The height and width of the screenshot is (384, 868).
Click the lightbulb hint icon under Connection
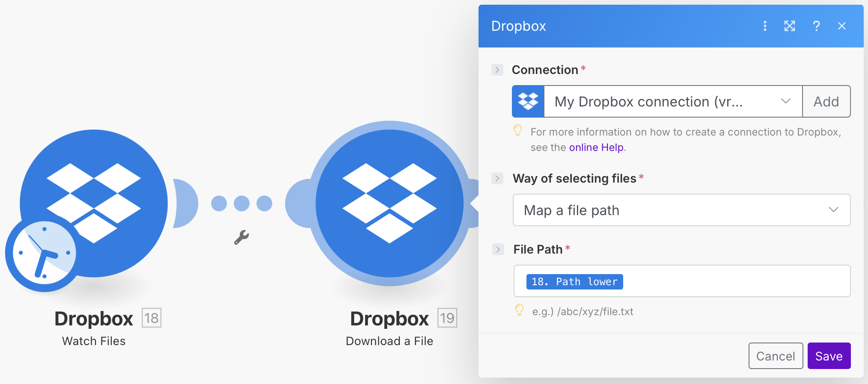(x=517, y=130)
